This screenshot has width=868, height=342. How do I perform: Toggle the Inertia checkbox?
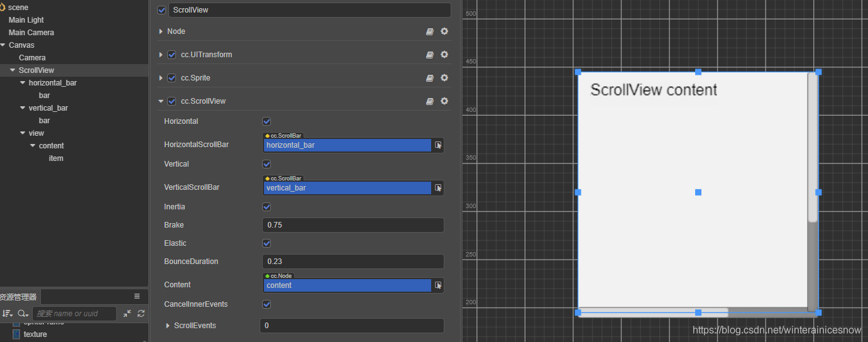(x=266, y=207)
